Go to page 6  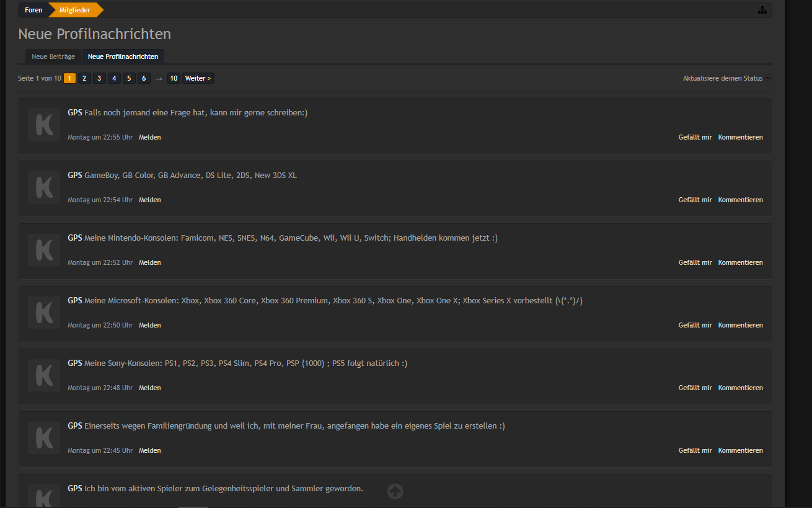pyautogui.click(x=144, y=78)
